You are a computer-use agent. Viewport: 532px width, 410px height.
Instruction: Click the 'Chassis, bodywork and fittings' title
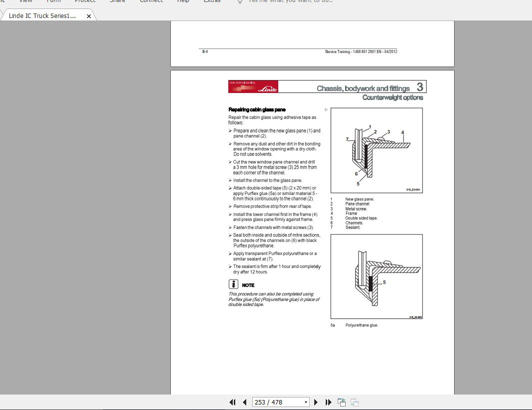point(363,88)
